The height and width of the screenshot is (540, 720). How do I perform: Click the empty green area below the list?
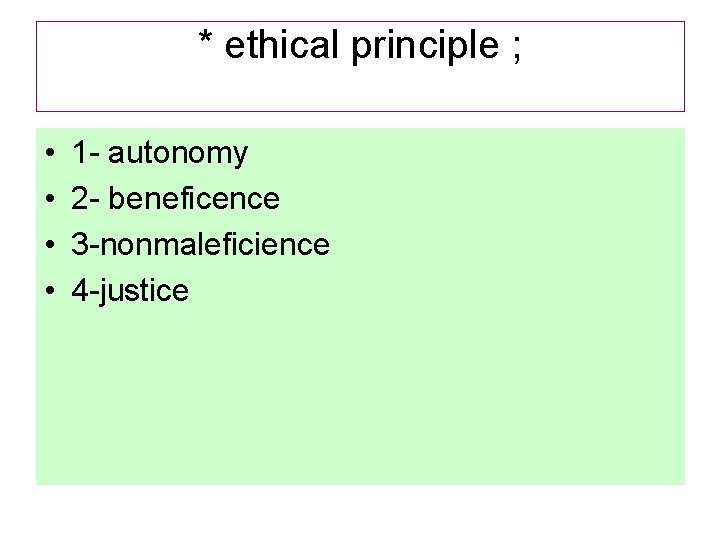coord(360,400)
